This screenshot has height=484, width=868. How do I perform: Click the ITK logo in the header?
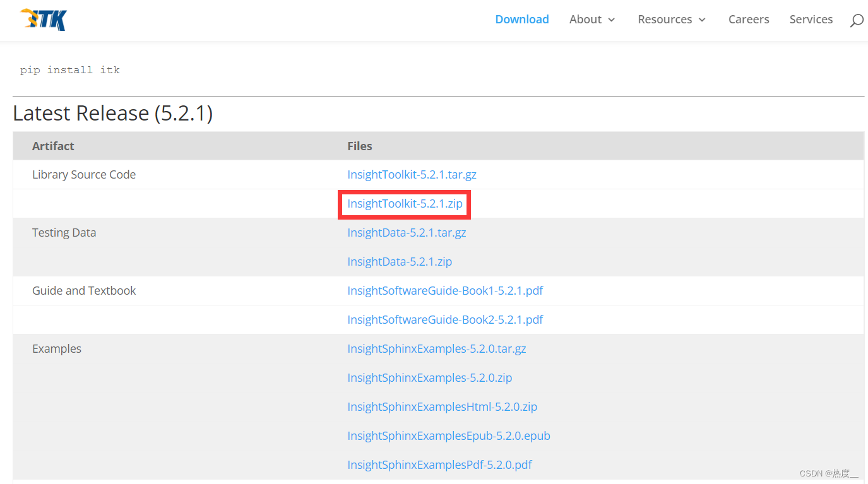tap(42, 20)
